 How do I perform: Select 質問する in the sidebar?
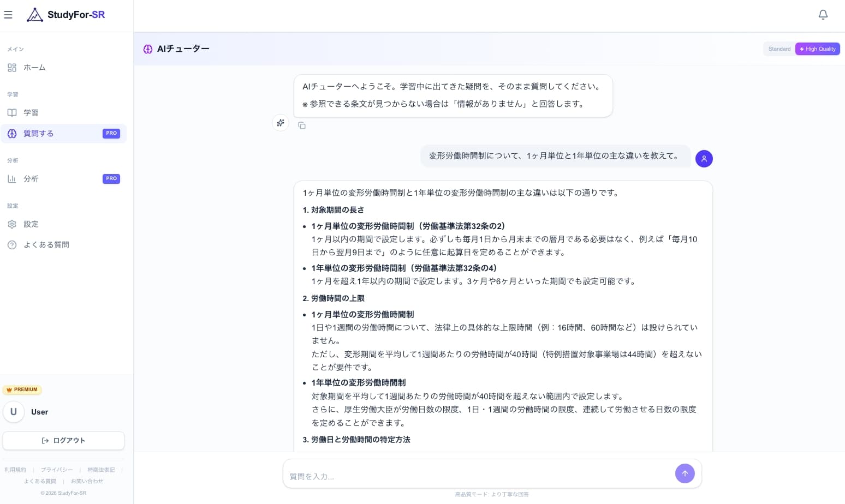point(38,133)
